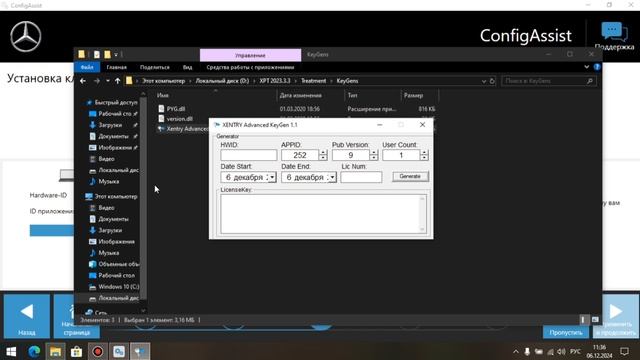Click the Пропустить button in ConfigAssist

566,332
